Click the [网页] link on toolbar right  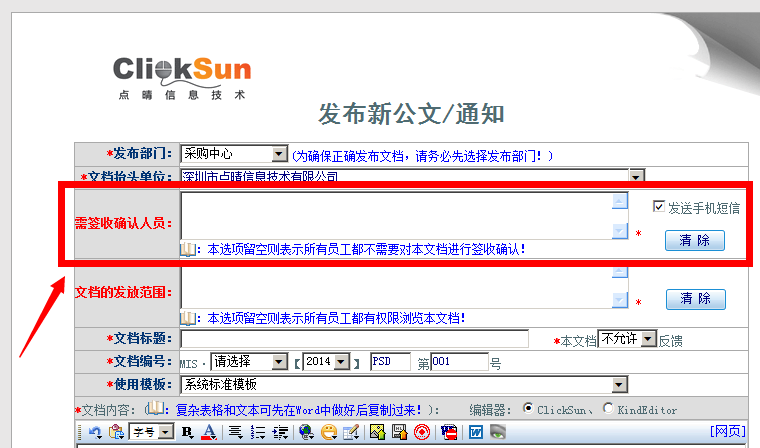point(727,432)
